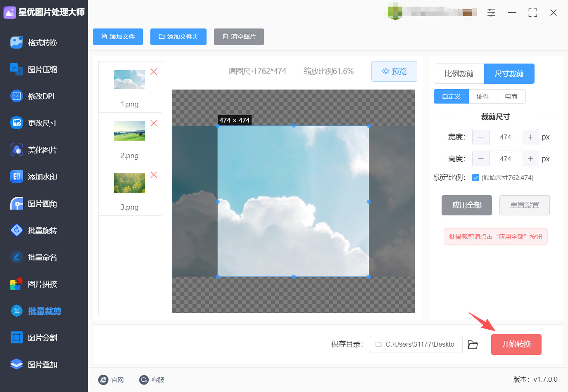568x392 pixels.
Task: Start conversion with 开始转换 button
Action: pyautogui.click(x=516, y=344)
